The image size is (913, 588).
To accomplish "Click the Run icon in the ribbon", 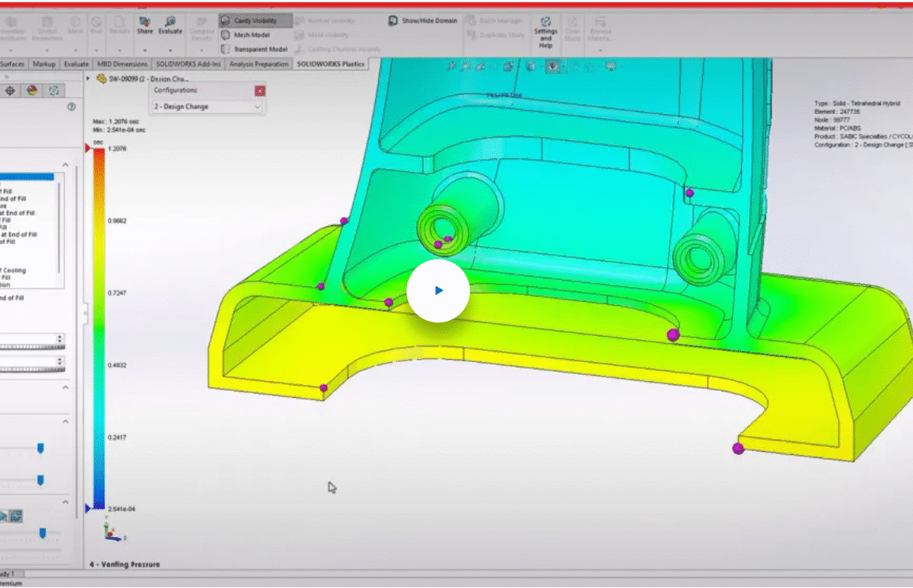I will [x=95, y=22].
